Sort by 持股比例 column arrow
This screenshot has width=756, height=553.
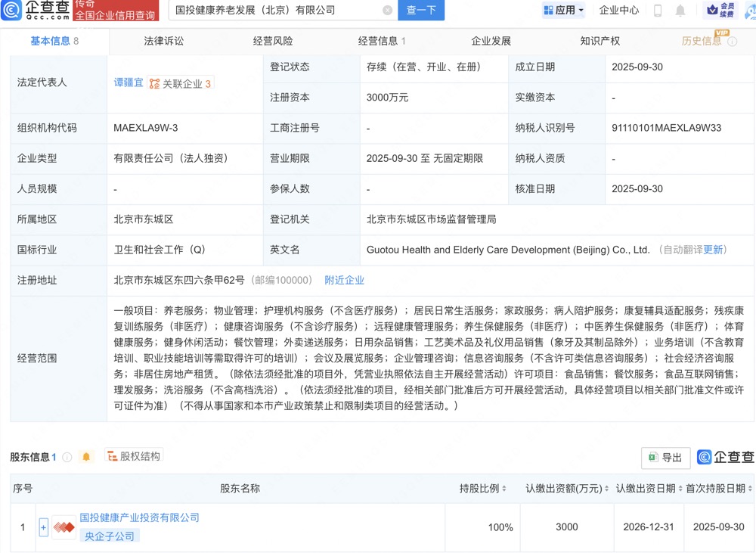point(504,489)
